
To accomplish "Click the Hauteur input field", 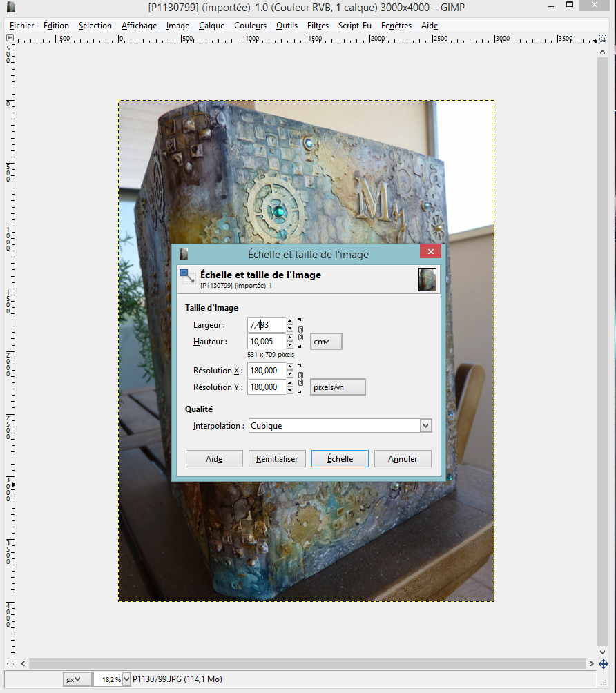I will (267, 341).
